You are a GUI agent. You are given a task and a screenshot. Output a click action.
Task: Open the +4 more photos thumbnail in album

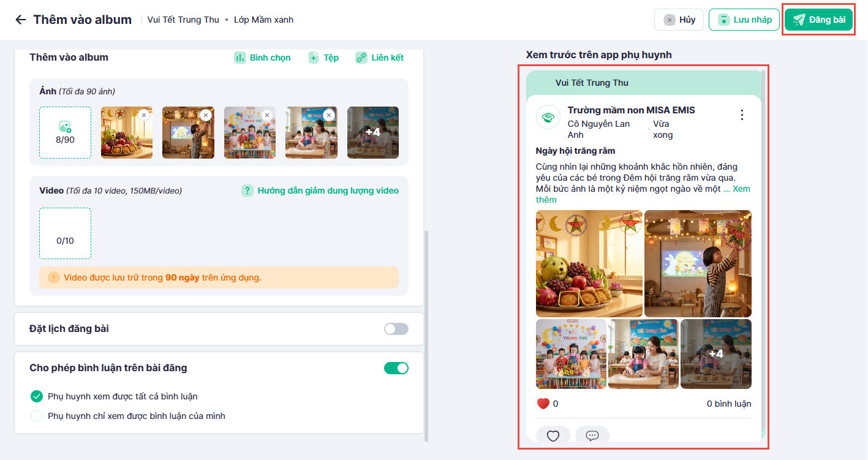point(372,132)
